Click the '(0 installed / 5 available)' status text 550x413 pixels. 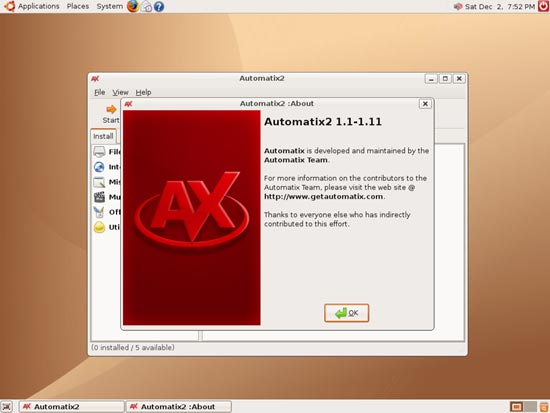(x=133, y=347)
